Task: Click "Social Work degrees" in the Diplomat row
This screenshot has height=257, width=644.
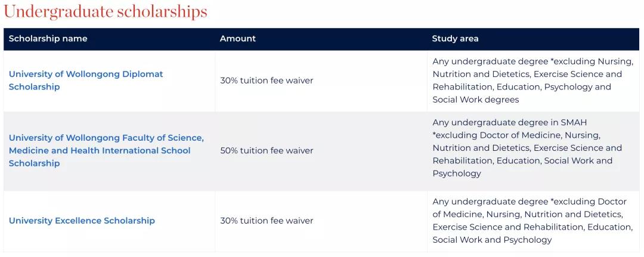Action: [x=476, y=100]
